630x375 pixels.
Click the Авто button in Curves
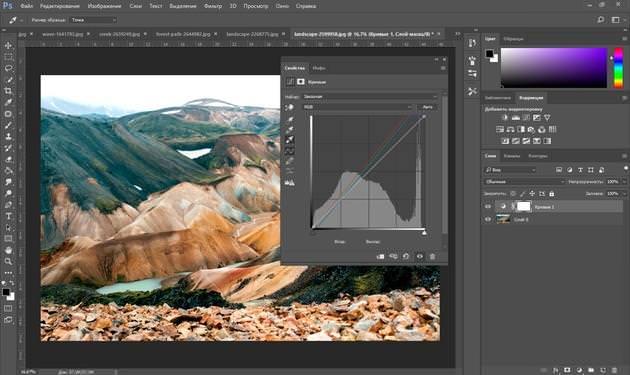coord(428,107)
